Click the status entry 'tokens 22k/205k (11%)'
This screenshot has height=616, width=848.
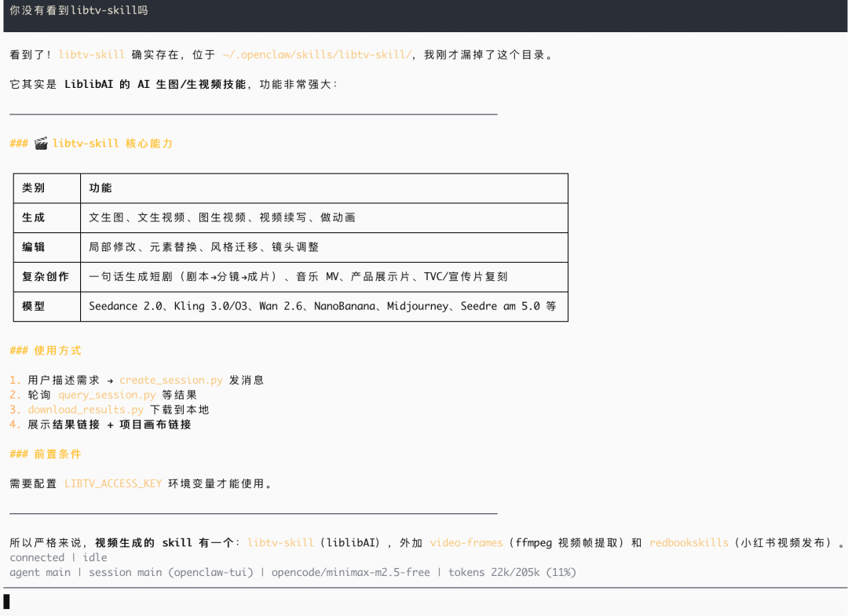[x=512, y=572]
